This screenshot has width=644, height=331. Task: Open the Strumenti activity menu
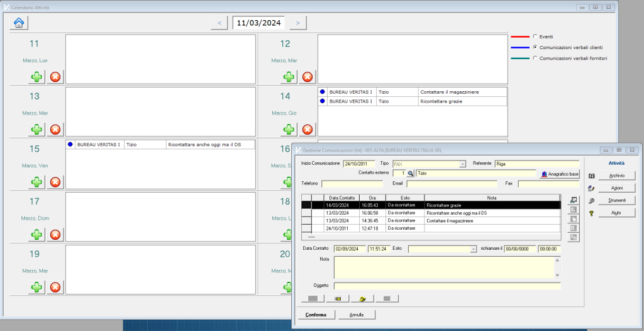pos(617,201)
